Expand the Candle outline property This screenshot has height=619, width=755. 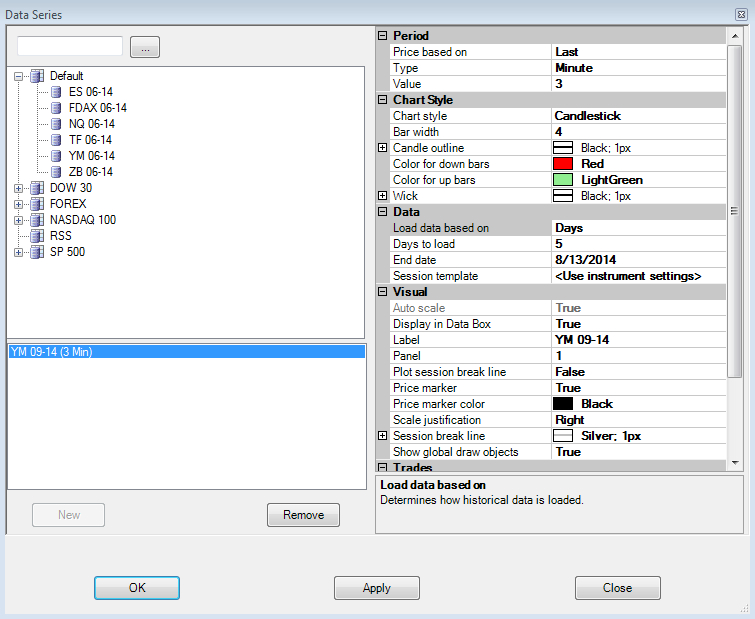(382, 148)
